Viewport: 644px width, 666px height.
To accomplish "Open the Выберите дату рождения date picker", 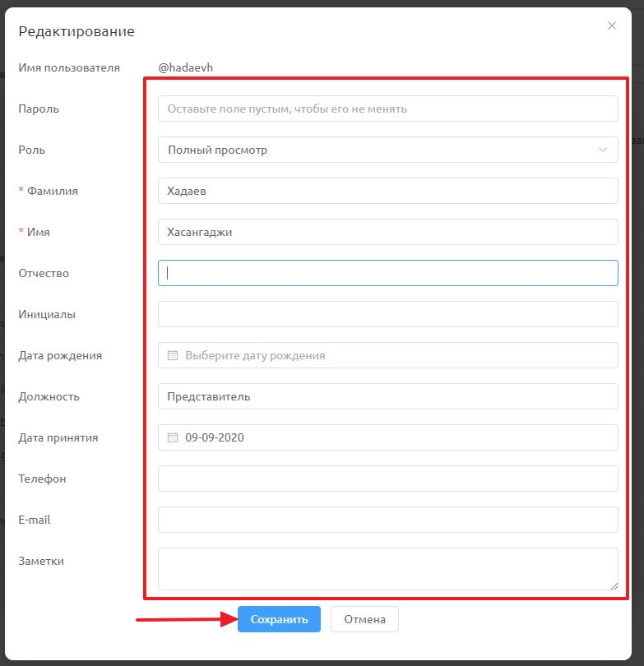I will point(388,355).
